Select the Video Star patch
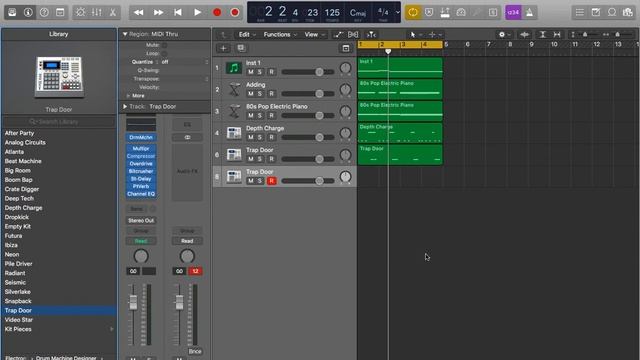 (59, 320)
